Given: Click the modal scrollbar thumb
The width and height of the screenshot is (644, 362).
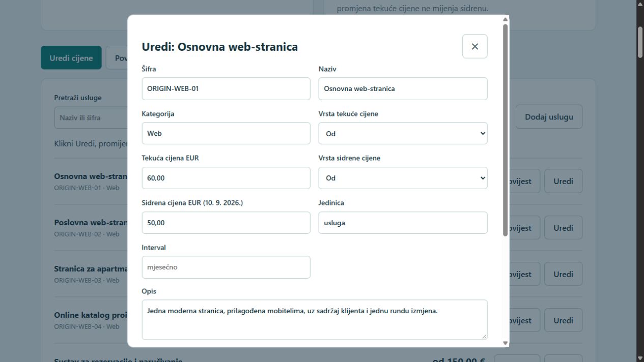Looking at the screenshot, I should coord(505,130).
